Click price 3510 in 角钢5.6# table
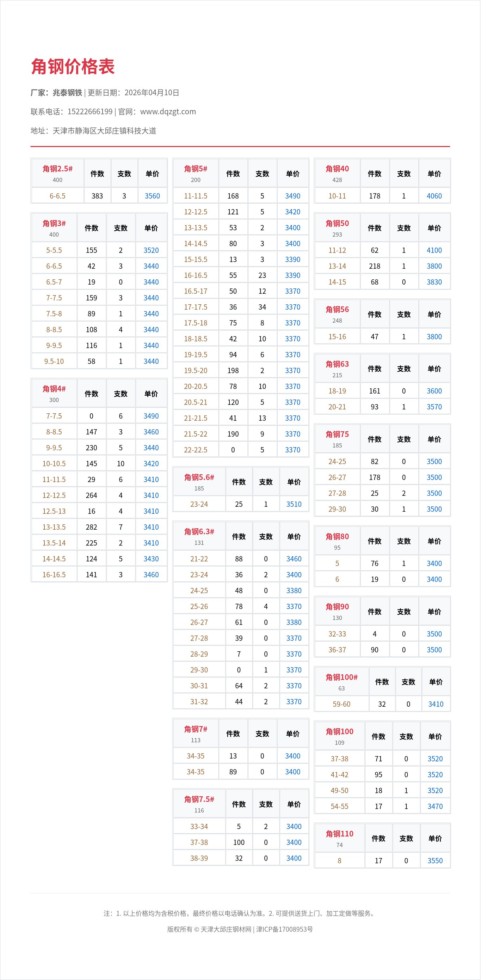Viewport: 481px width, 980px height. coord(294,504)
